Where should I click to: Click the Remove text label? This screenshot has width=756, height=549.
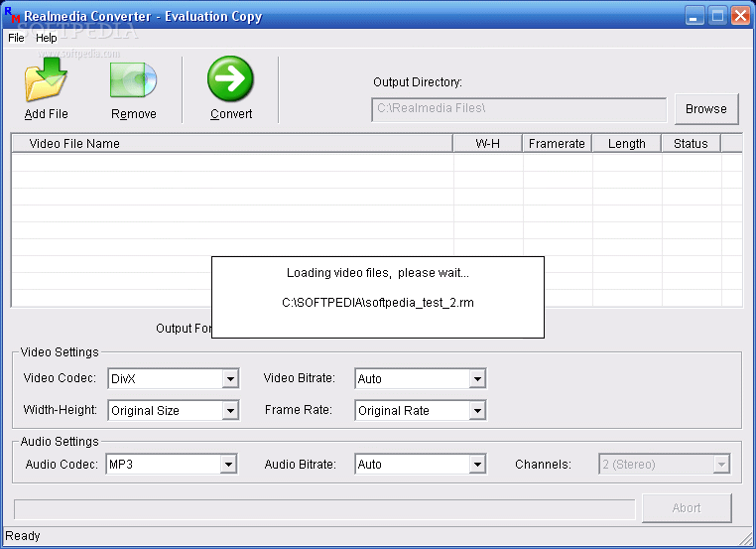134,114
